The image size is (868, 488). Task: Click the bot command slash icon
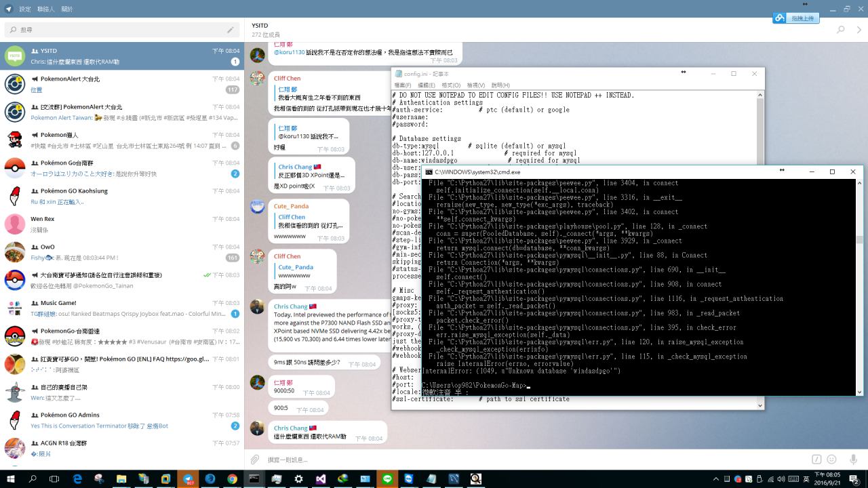coord(816,460)
